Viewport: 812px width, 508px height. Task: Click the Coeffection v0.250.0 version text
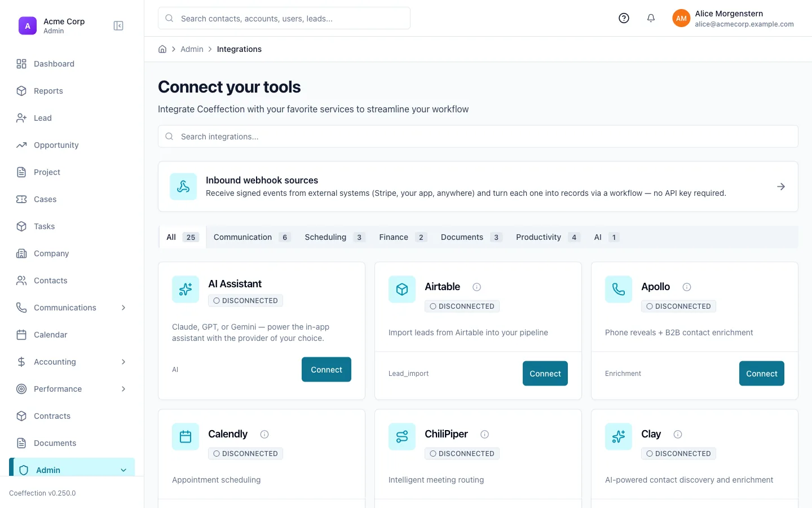pos(42,493)
